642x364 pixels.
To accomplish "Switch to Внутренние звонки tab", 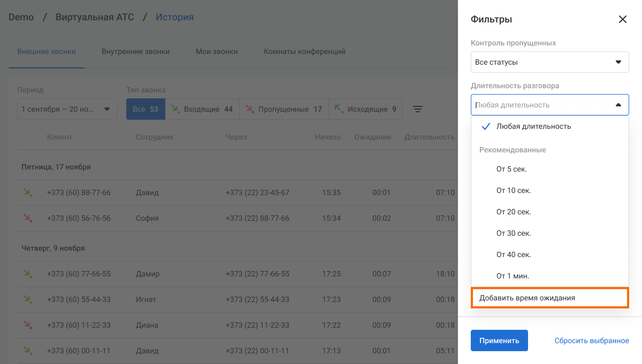I will [135, 52].
